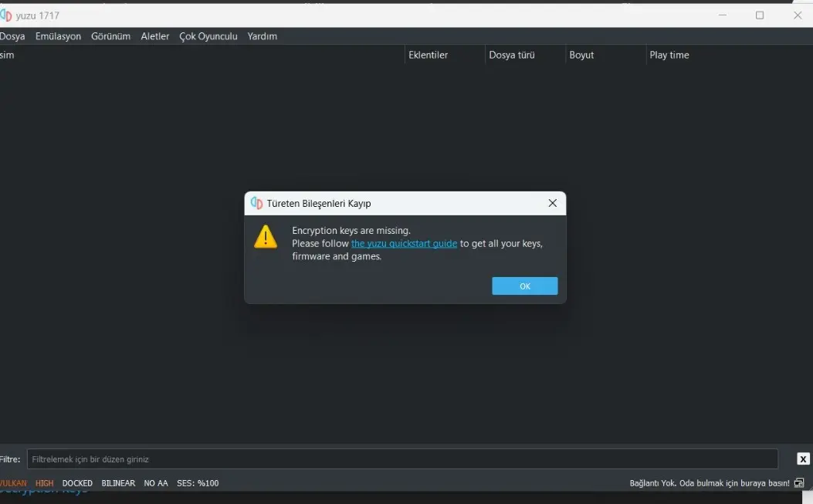Click the multiplayer room icon in status bar
The height and width of the screenshot is (504, 813).
tap(799, 483)
